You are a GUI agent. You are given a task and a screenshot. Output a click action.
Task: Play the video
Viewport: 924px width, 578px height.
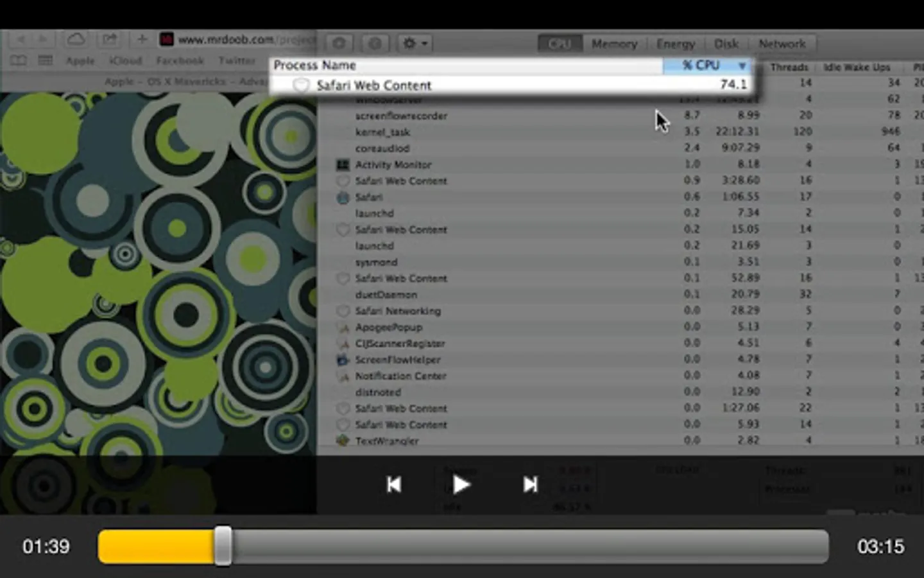pyautogui.click(x=461, y=484)
